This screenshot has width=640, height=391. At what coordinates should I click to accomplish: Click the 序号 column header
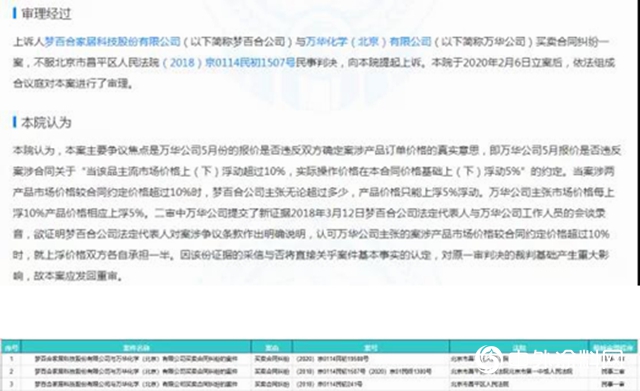[11, 348]
